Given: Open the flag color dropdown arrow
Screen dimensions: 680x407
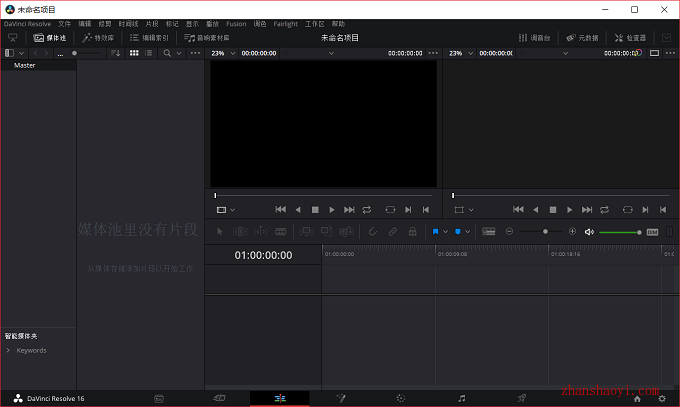Looking at the screenshot, I should 445,232.
